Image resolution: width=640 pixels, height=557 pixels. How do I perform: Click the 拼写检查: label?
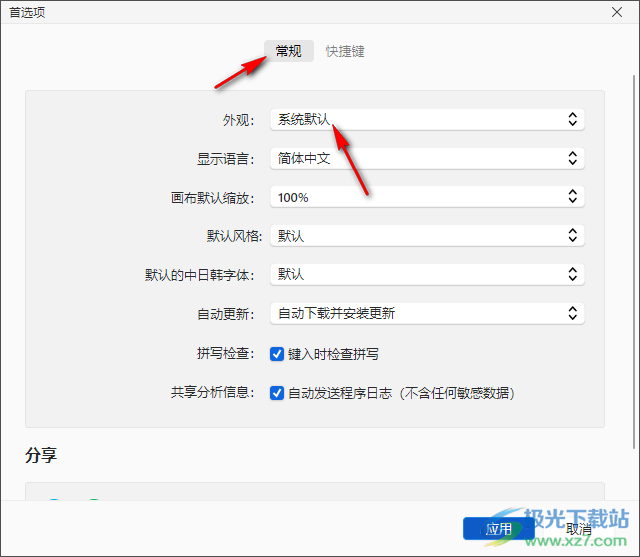click(x=226, y=353)
